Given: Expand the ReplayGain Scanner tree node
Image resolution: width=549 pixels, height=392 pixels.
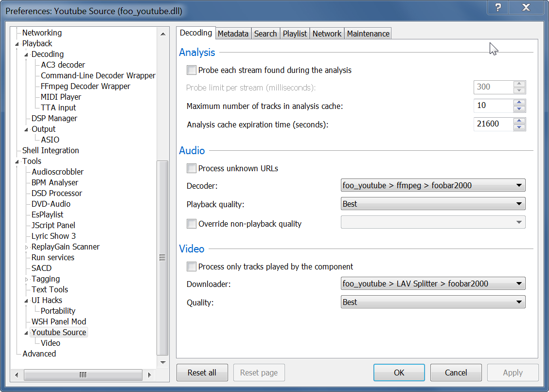Looking at the screenshot, I should (26, 247).
